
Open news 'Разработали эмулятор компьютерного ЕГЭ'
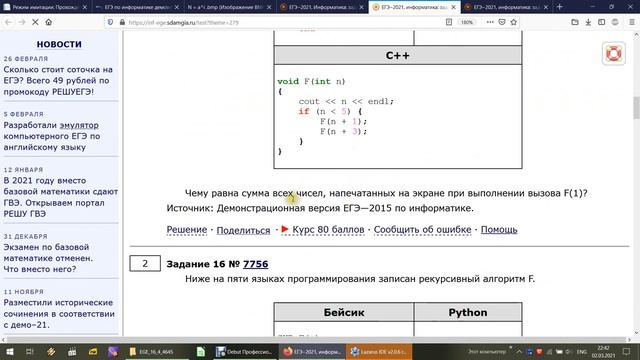pyautogui.click(x=52, y=136)
